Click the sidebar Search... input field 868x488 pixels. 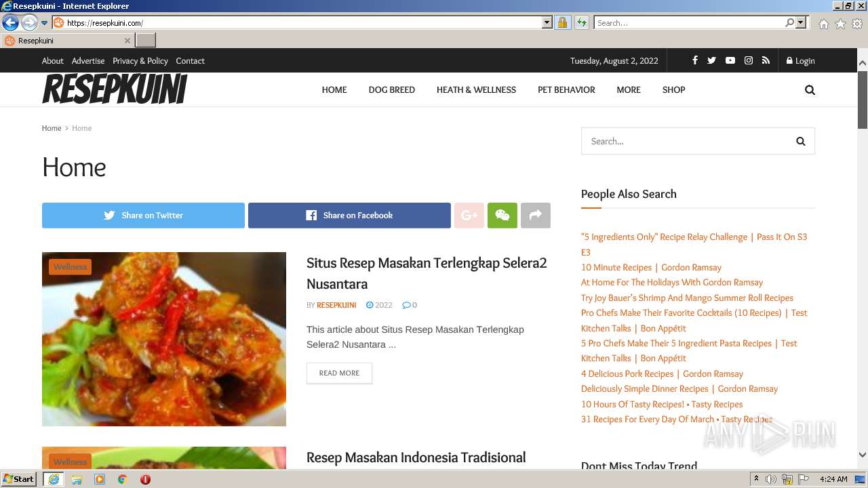point(684,141)
